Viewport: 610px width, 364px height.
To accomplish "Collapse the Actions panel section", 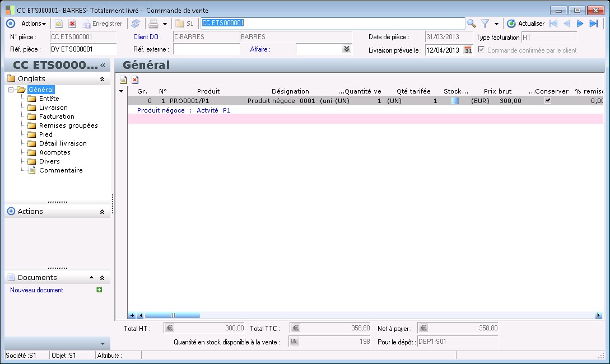I will (x=102, y=212).
